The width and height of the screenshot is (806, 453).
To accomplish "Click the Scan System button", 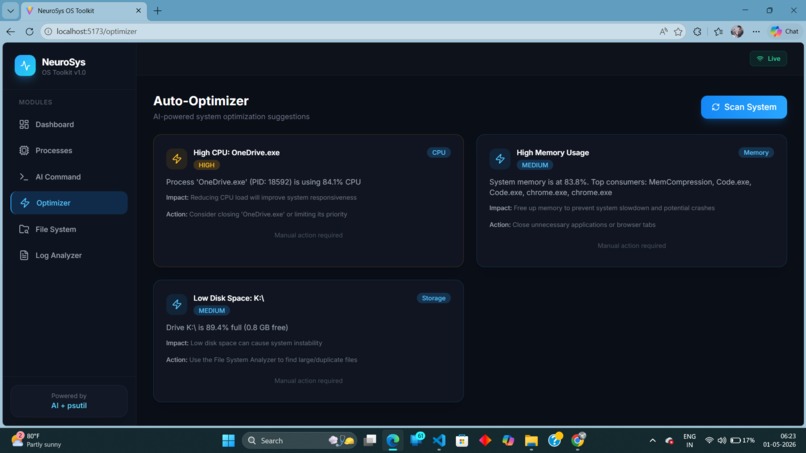I will click(744, 107).
